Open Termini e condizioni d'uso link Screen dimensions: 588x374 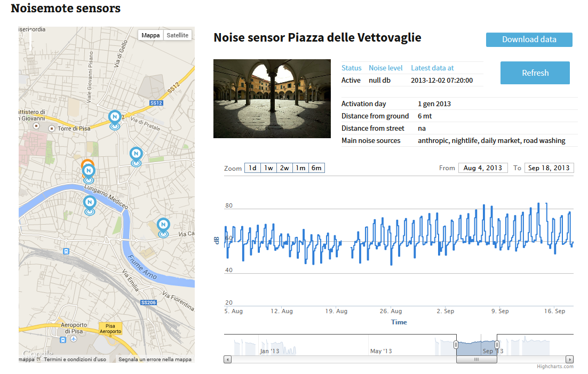point(75,360)
